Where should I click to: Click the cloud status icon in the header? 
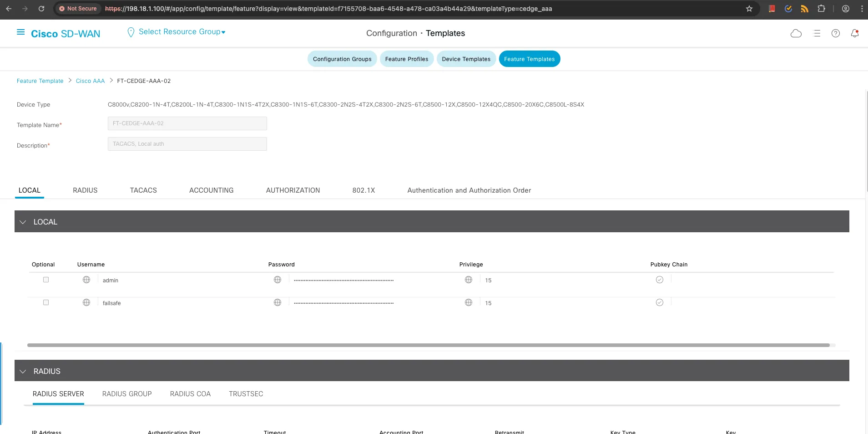[796, 33]
